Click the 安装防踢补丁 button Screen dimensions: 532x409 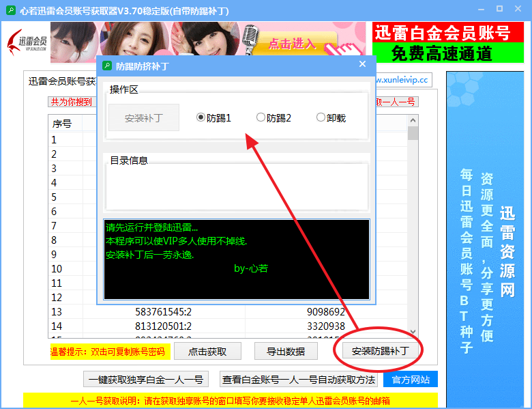click(x=381, y=350)
